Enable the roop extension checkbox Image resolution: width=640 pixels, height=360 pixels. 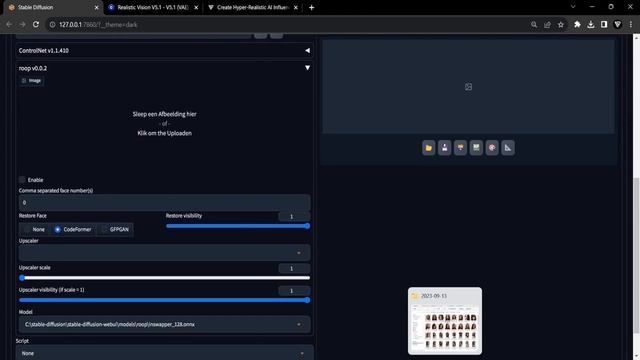(x=22, y=180)
